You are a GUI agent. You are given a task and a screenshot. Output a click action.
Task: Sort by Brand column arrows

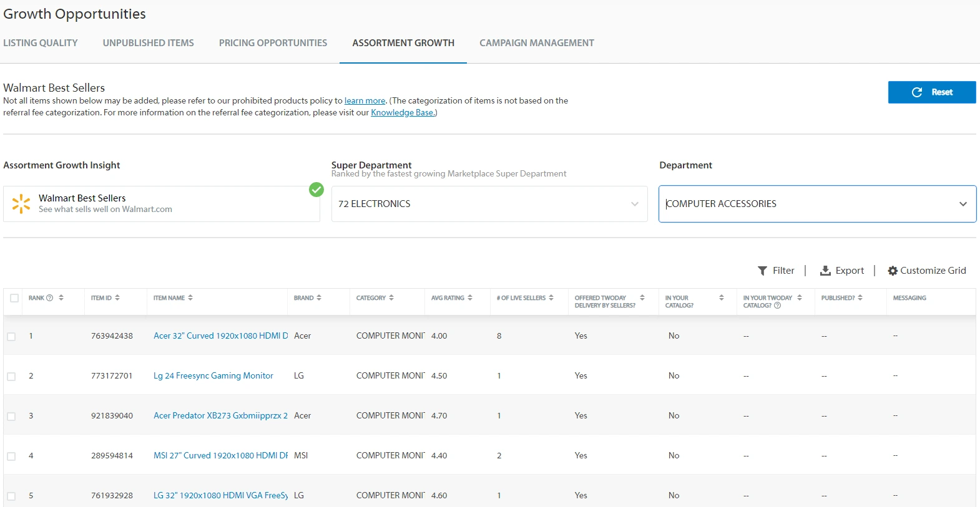[319, 298]
